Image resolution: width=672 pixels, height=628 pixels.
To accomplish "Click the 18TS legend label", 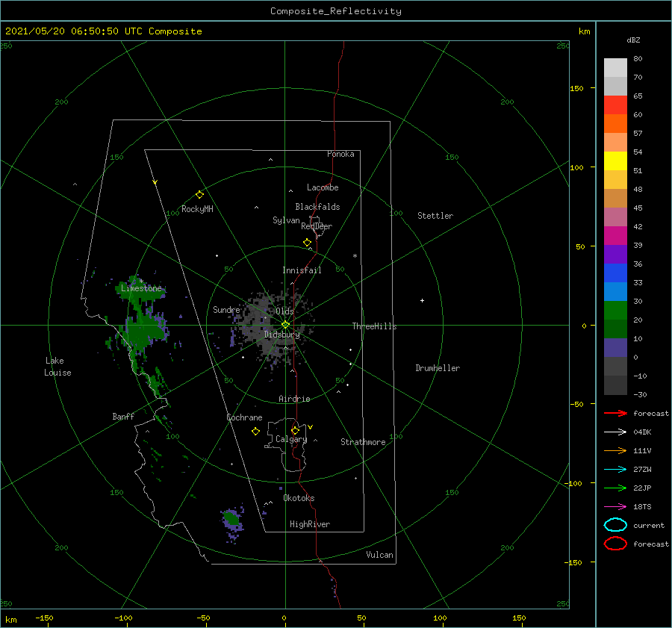I will click(x=642, y=507).
